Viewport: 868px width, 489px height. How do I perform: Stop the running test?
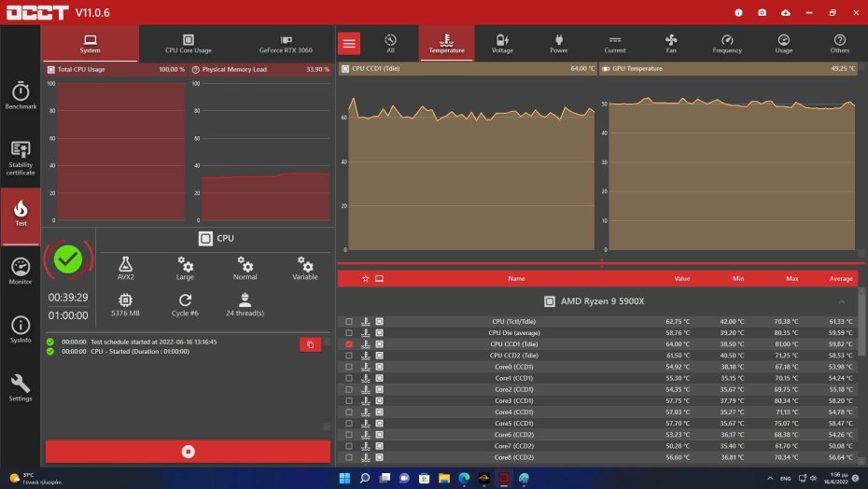[189, 452]
